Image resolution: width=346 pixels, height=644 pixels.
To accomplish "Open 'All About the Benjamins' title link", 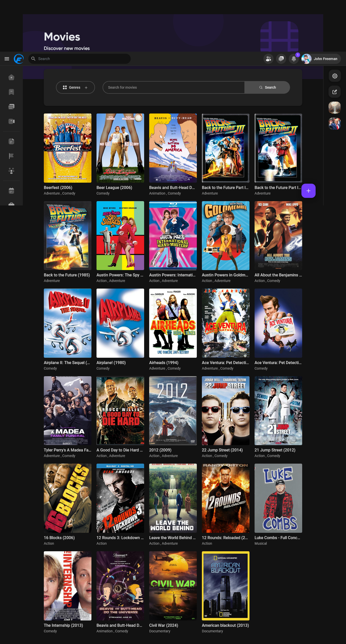I will [278, 275].
